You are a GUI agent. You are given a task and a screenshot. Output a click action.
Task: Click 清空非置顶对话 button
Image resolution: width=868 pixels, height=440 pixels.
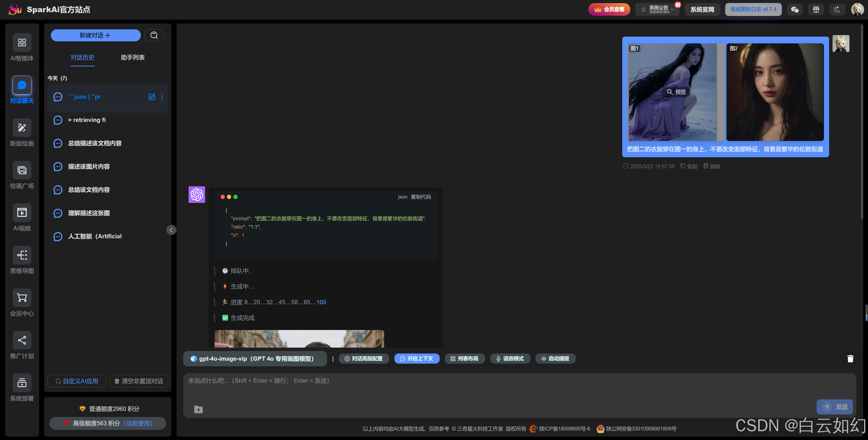(x=139, y=381)
